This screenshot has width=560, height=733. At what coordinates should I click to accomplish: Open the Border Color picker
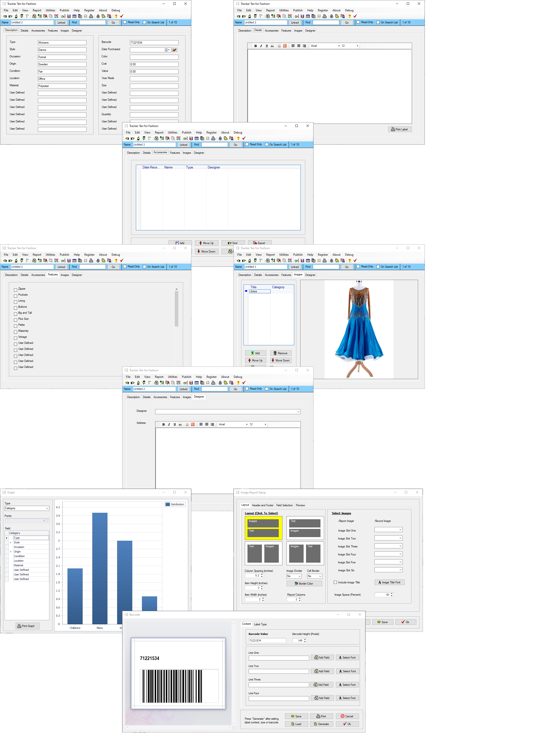pos(304,583)
